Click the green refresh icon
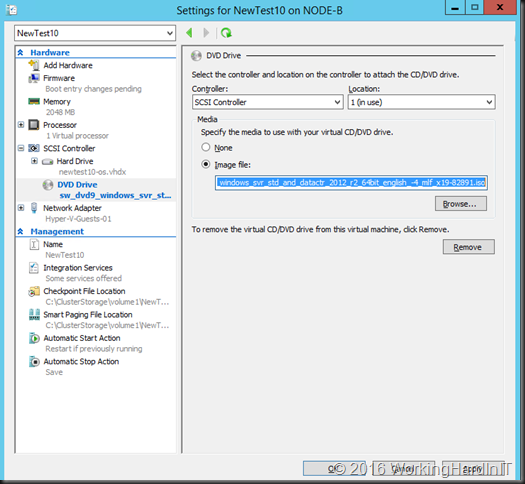Image resolution: width=525 pixels, height=484 pixels. pos(226,33)
